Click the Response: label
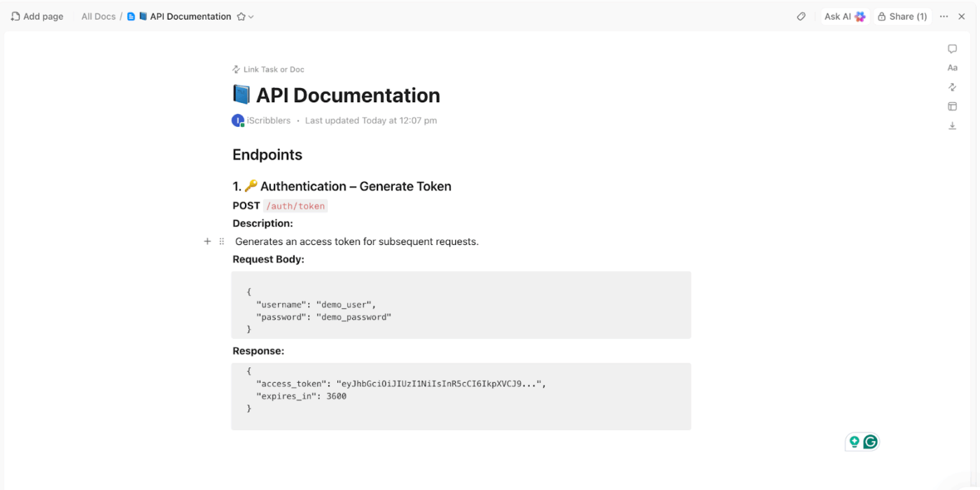Screen dimensions: 980x490 pos(258,351)
